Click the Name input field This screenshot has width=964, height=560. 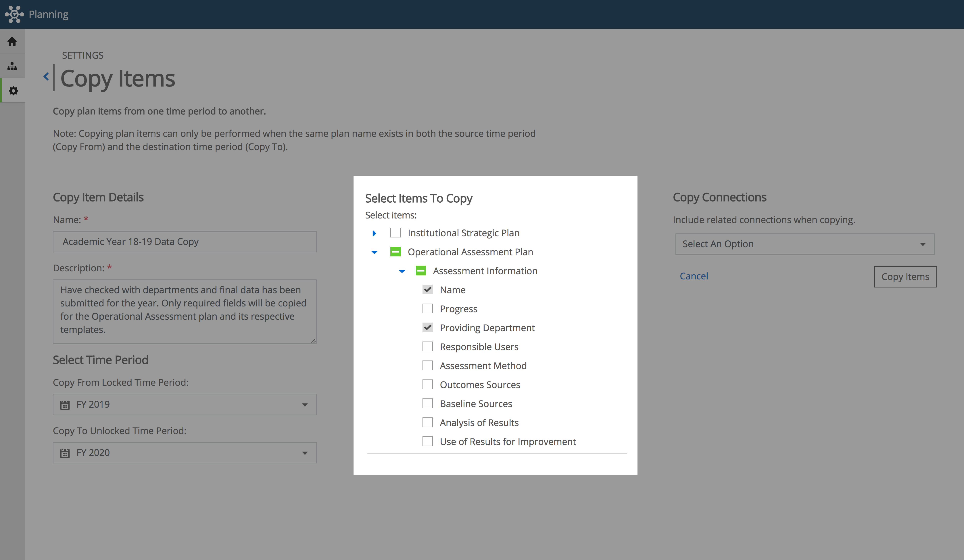point(185,242)
